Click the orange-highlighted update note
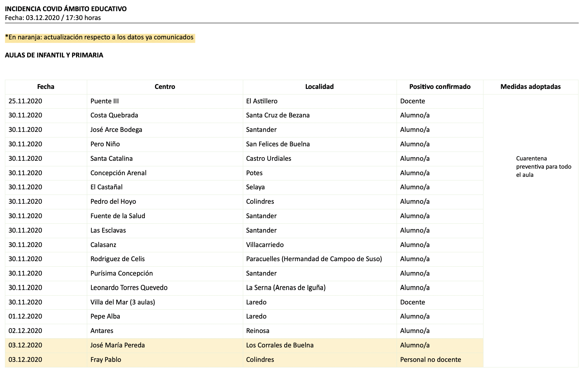 click(x=99, y=37)
